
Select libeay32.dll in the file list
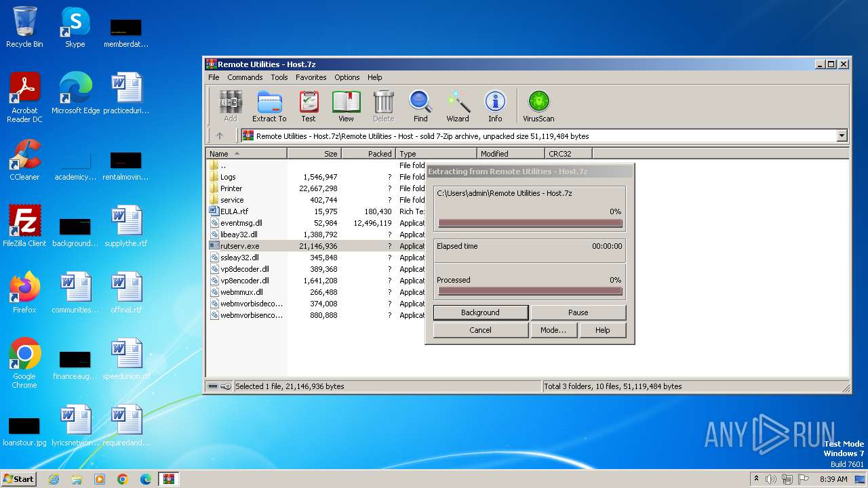315,235
